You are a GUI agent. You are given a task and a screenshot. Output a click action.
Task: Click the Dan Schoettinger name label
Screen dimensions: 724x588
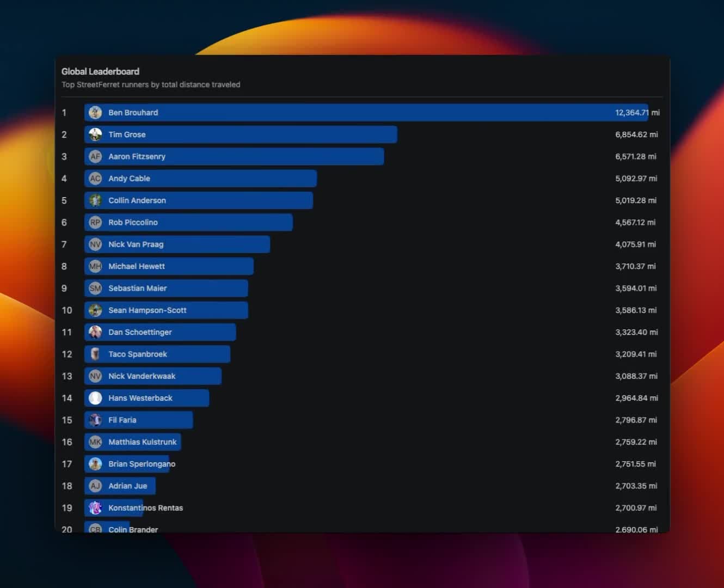pos(140,332)
